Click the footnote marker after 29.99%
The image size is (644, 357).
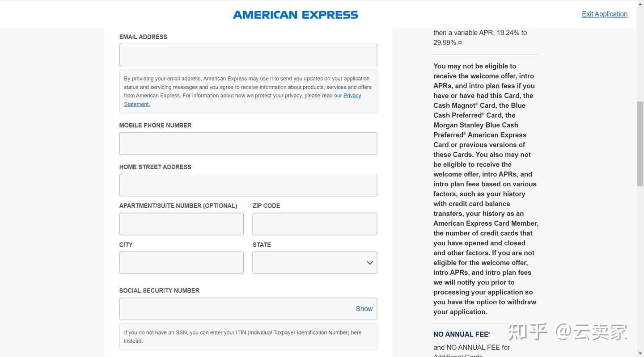[x=460, y=42]
